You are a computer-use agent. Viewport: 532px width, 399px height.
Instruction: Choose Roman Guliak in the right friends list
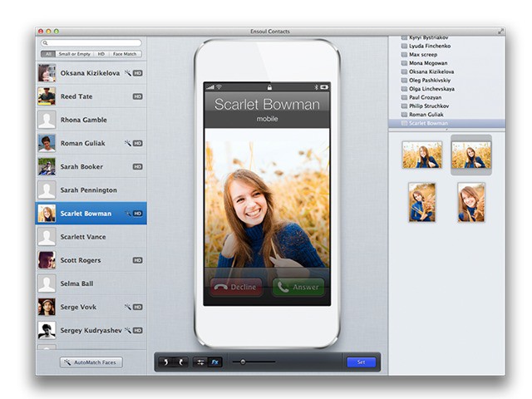point(446,115)
